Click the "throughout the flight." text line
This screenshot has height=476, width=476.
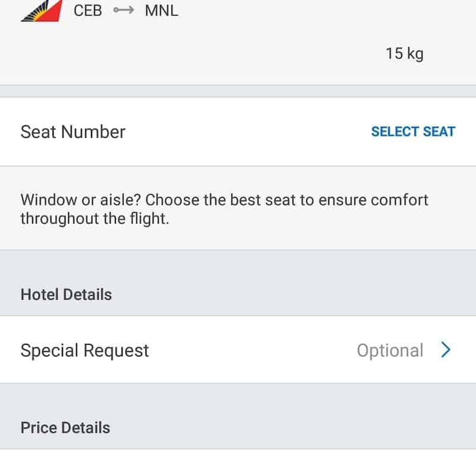(95, 218)
